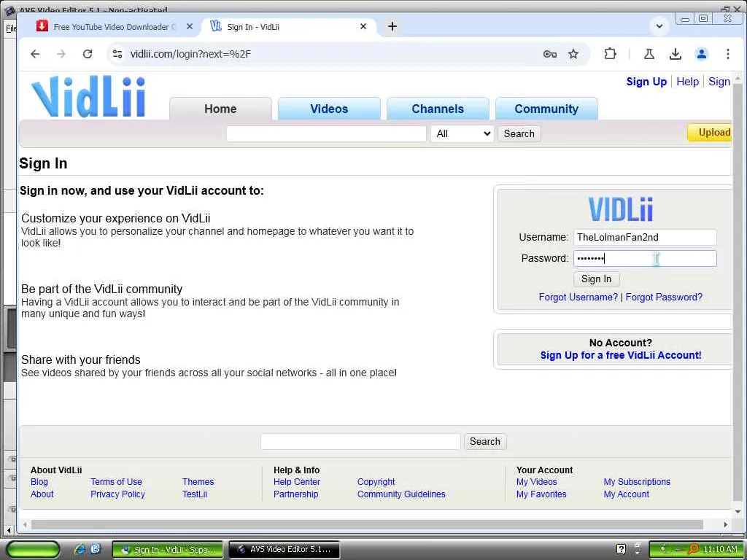Open the Community Guidelines footer link
The height and width of the screenshot is (560, 747).
tap(402, 494)
